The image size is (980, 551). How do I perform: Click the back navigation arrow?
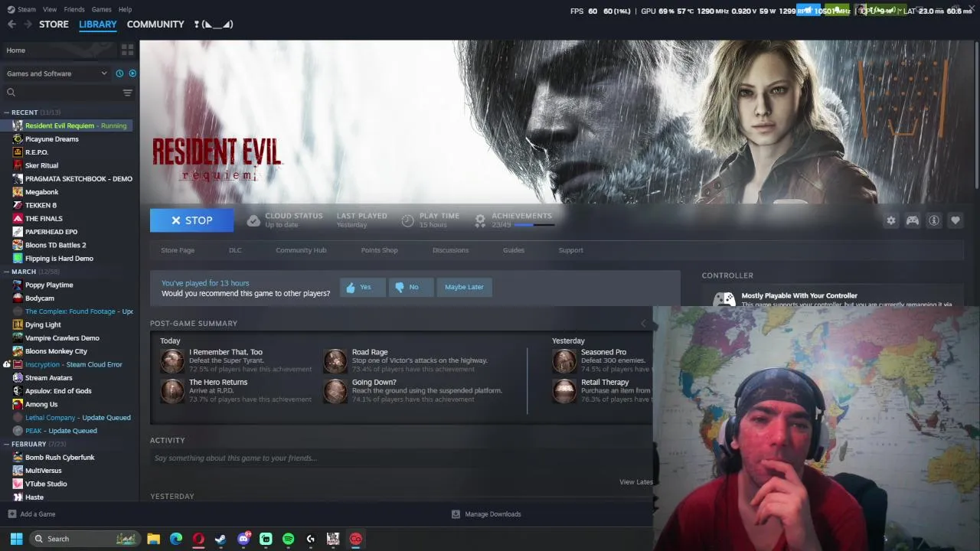click(11, 24)
